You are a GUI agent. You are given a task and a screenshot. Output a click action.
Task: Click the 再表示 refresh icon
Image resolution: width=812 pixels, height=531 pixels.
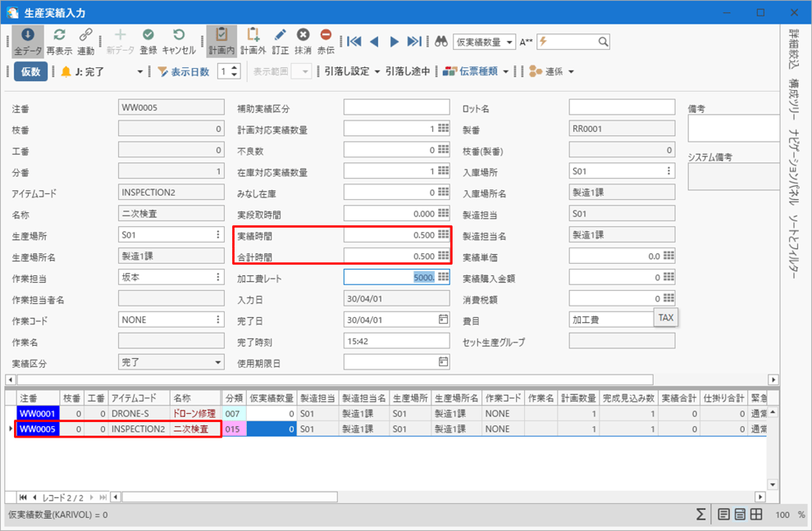pyautogui.click(x=59, y=35)
